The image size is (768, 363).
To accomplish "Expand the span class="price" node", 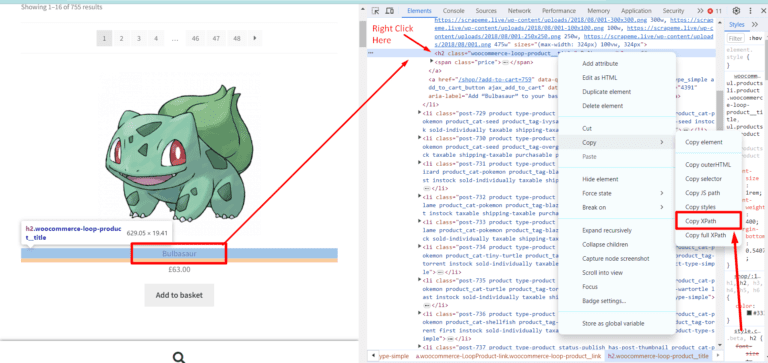I will pos(432,62).
